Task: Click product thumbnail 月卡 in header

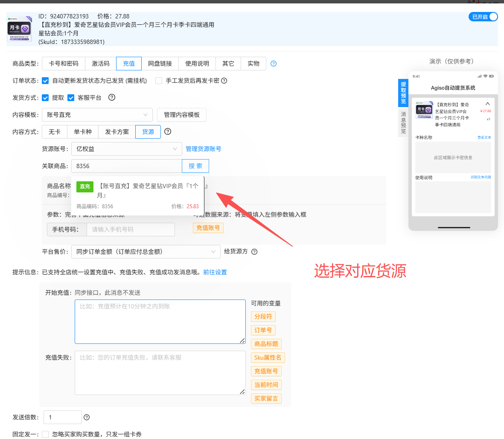Action: point(19,29)
